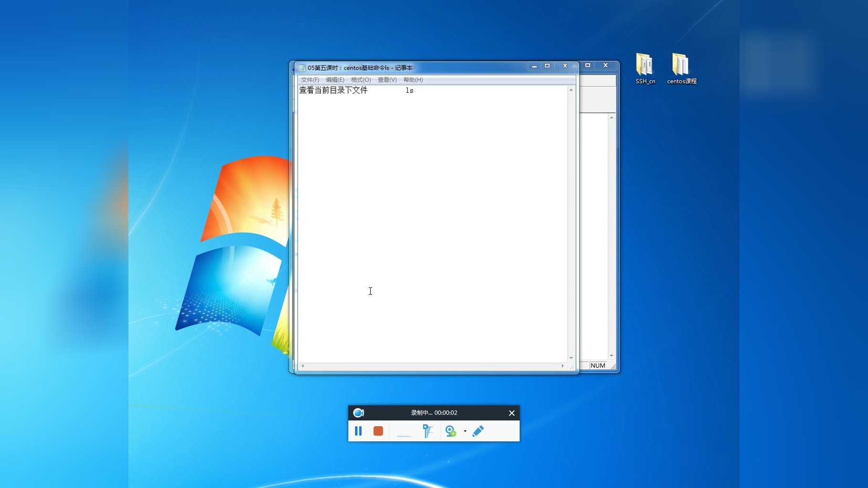The width and height of the screenshot is (868, 488).
Task: Open the 格式(O) menu in Notepad
Action: point(361,80)
